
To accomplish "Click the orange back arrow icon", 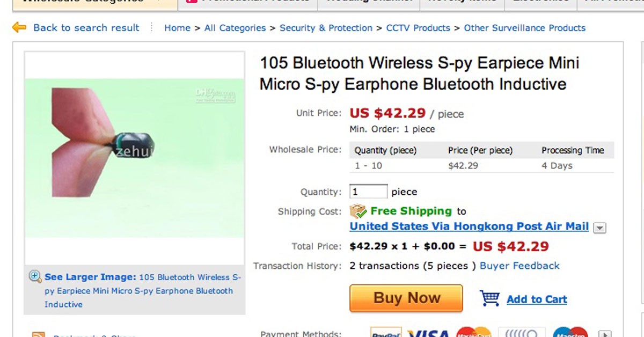I will click(19, 27).
